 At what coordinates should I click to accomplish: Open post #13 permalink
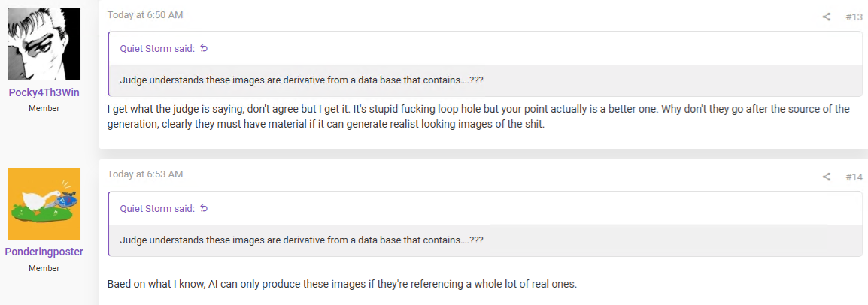(x=854, y=17)
